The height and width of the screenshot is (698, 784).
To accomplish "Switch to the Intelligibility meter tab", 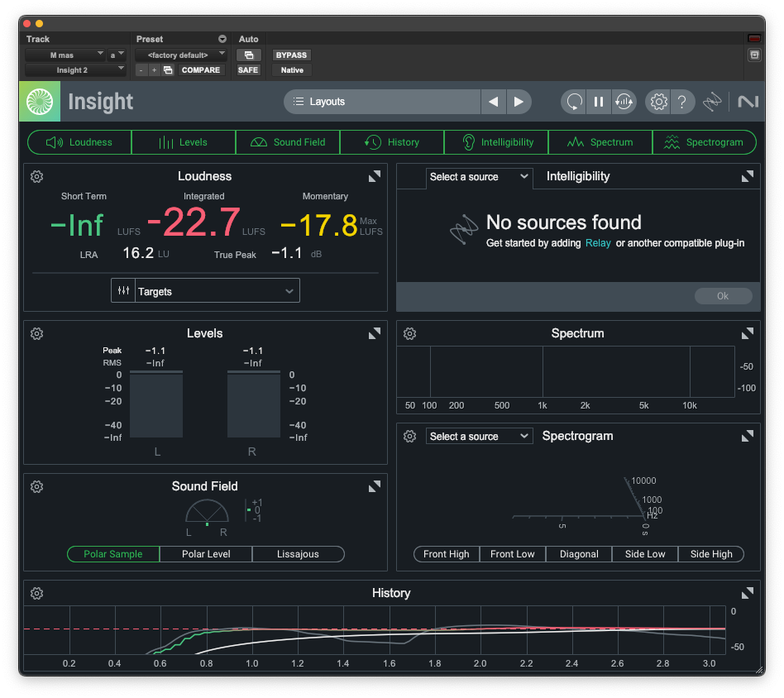I will [495, 141].
